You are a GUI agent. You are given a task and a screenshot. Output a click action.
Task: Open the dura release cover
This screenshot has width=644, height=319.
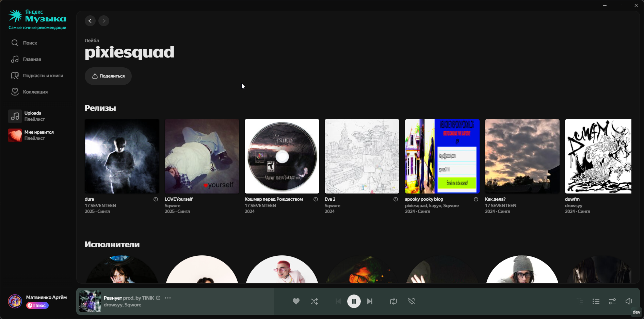pos(122,156)
